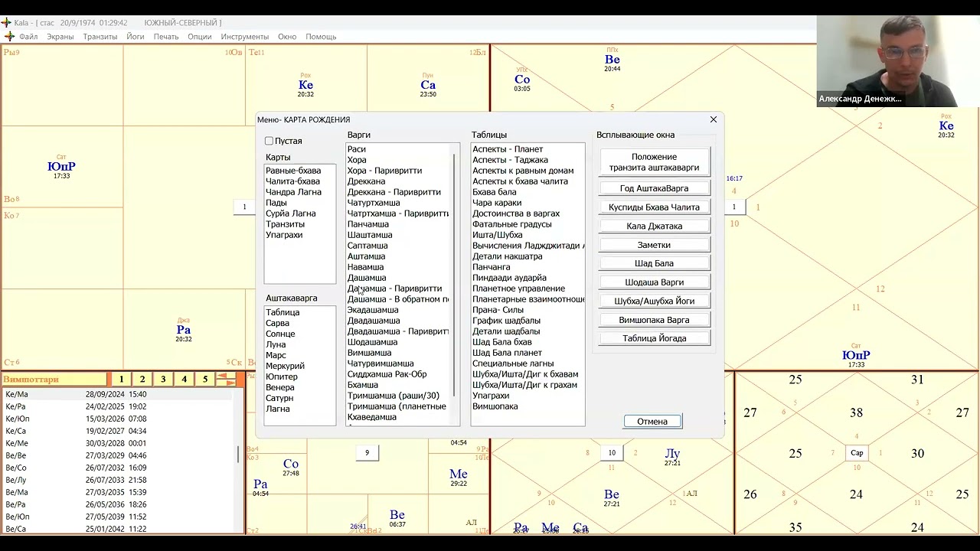Viewport: 980px width, 551px height.
Task: Select Шаштамша in Варги list
Action: (x=370, y=235)
